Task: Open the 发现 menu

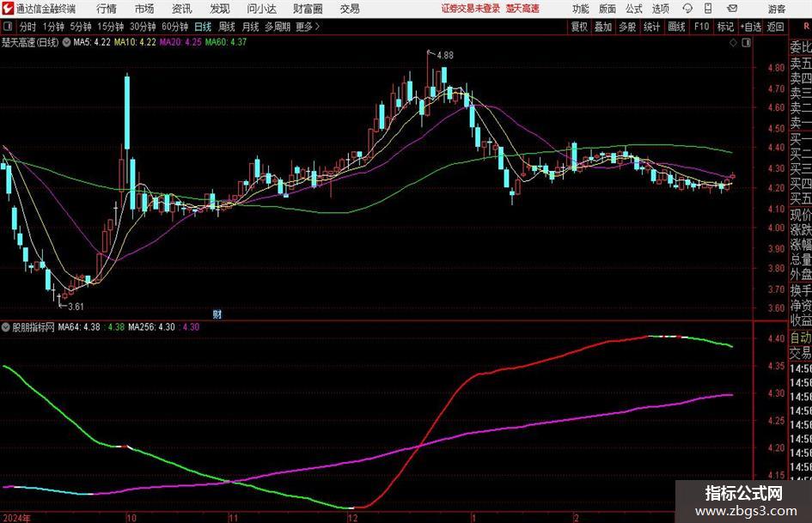Action: pyautogui.click(x=220, y=9)
